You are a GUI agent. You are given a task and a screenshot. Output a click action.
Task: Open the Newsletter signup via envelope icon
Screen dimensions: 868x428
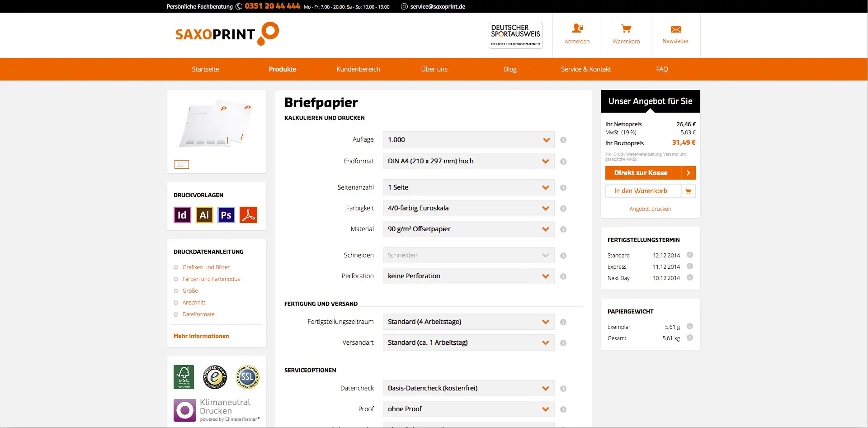coord(675,29)
